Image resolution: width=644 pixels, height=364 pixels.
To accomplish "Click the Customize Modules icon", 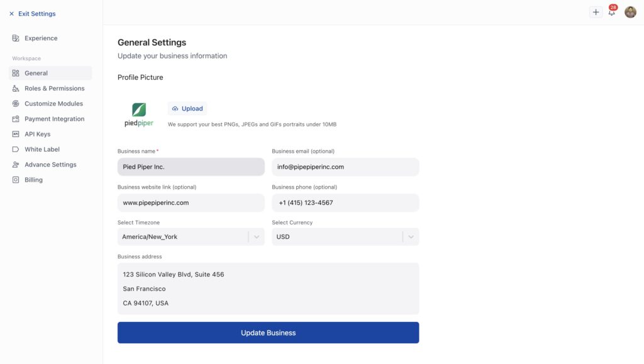I will pos(16,104).
